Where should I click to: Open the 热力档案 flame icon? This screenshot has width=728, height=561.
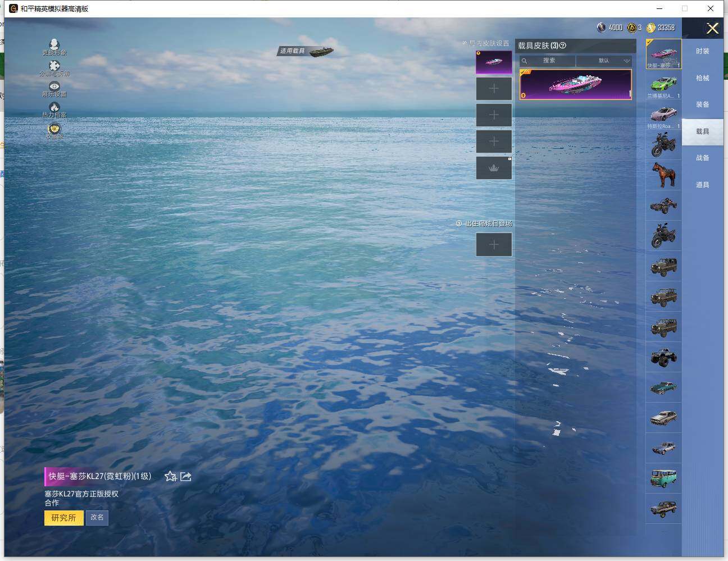pyautogui.click(x=54, y=107)
